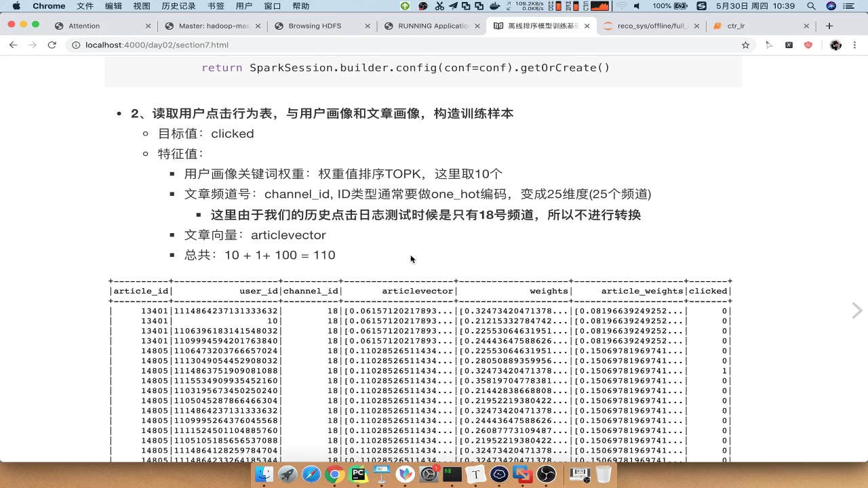Screen dimensions: 868x488
Task: Open System Preferences from the dock
Action: tap(429, 474)
